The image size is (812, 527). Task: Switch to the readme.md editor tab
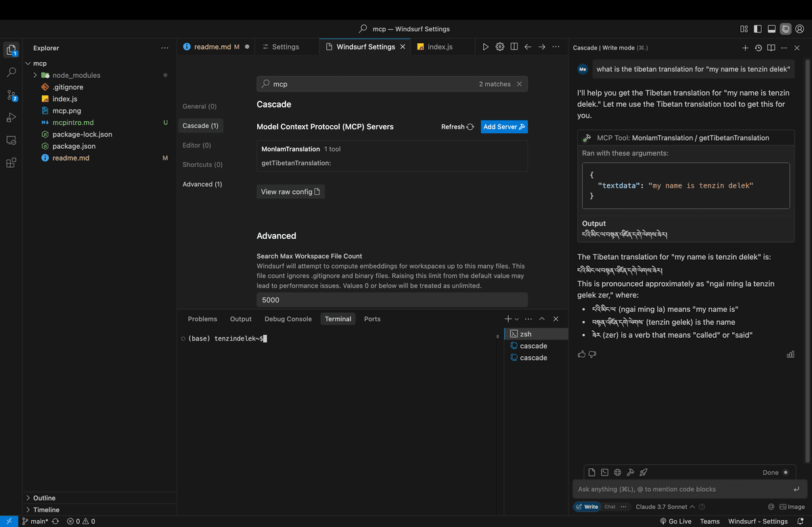(x=216, y=47)
